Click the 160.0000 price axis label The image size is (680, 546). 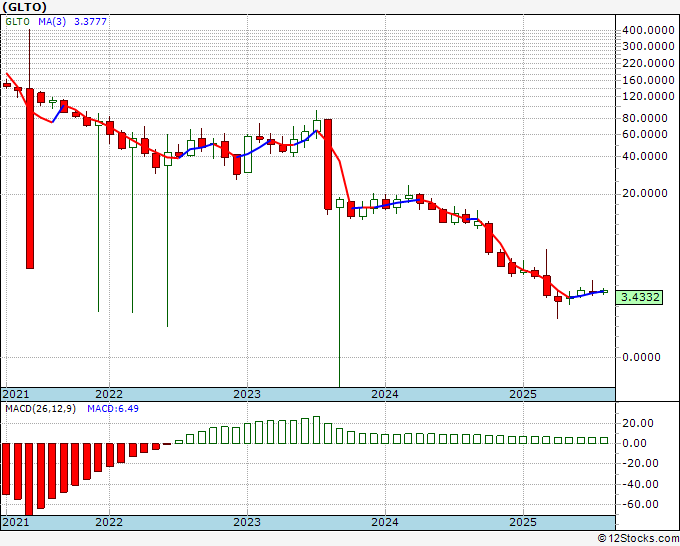[648, 80]
